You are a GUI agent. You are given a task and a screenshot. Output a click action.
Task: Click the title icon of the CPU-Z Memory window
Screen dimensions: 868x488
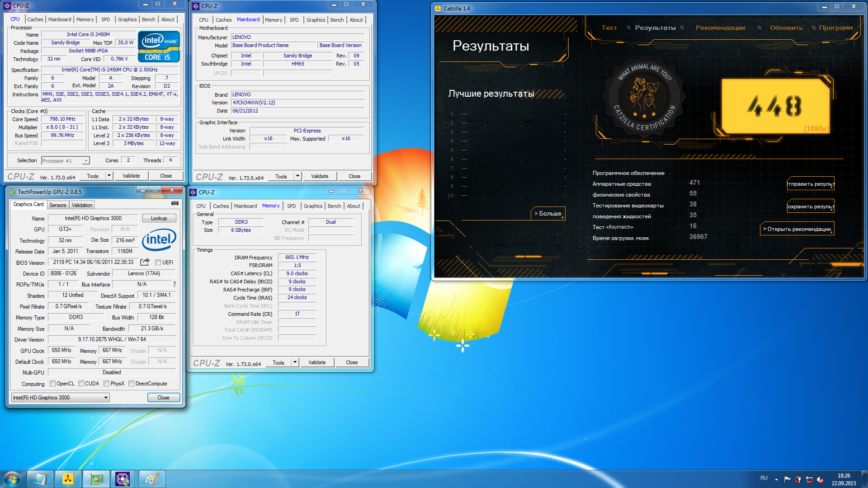[193, 192]
